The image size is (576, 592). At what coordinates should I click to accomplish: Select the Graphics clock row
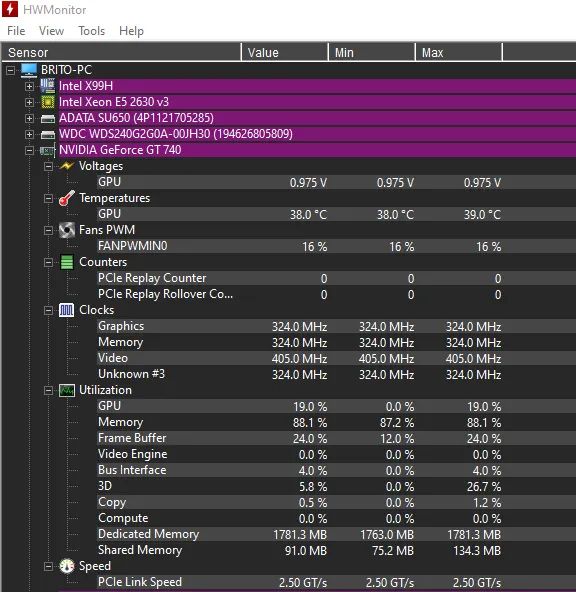(x=337, y=326)
